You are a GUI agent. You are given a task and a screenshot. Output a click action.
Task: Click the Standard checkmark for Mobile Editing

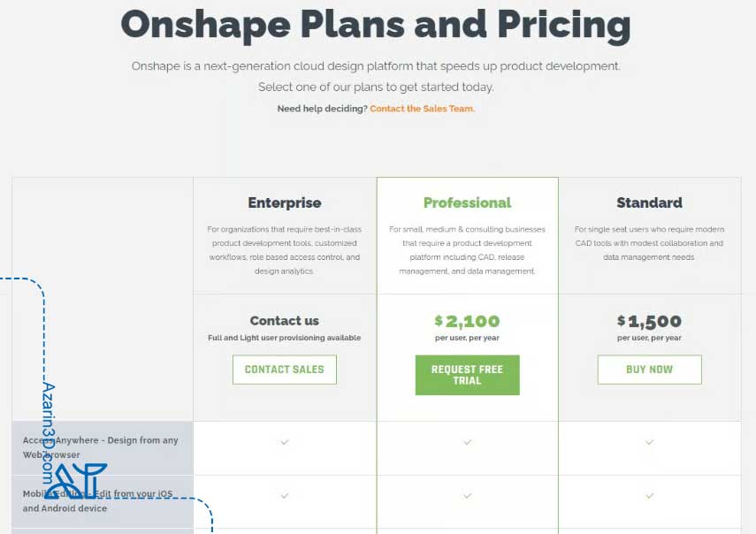point(649,495)
